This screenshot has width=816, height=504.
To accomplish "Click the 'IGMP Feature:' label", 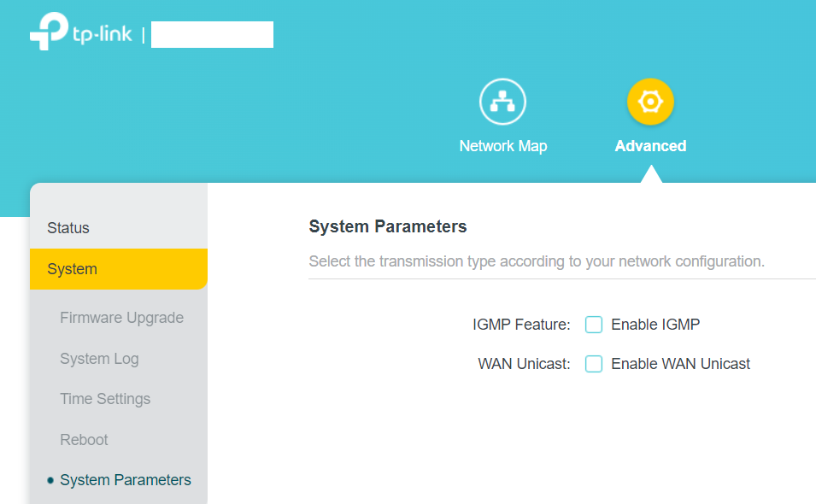I will [x=521, y=325].
